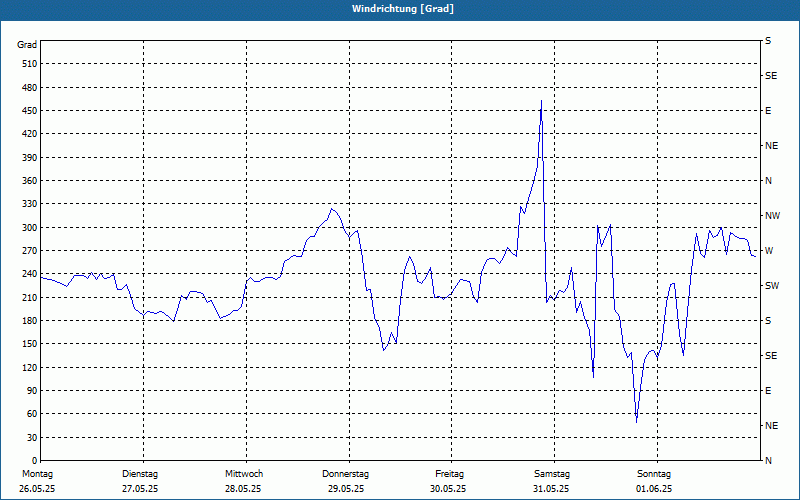Click the 'N' compass label at 0 degrees

pyautogui.click(x=768, y=461)
